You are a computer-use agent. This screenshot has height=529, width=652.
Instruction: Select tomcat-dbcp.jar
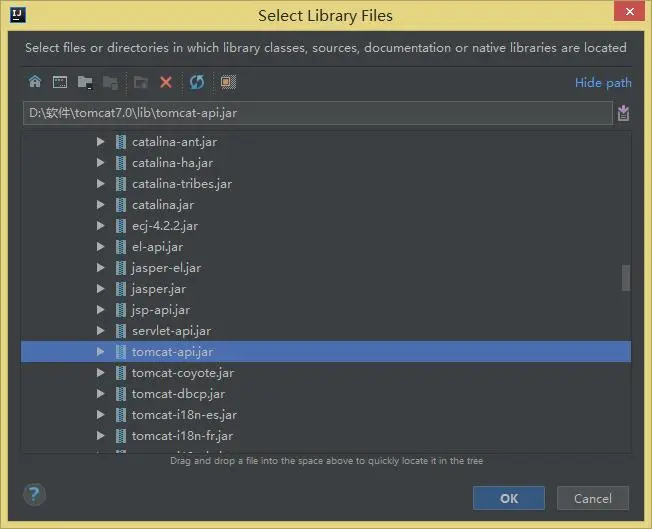coord(178,393)
